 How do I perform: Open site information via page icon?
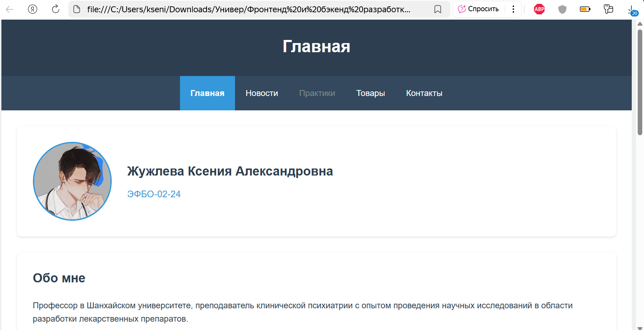click(76, 9)
